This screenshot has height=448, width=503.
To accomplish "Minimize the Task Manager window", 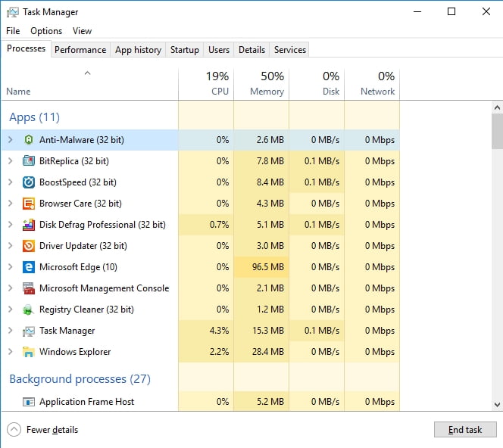I will 417,12.
